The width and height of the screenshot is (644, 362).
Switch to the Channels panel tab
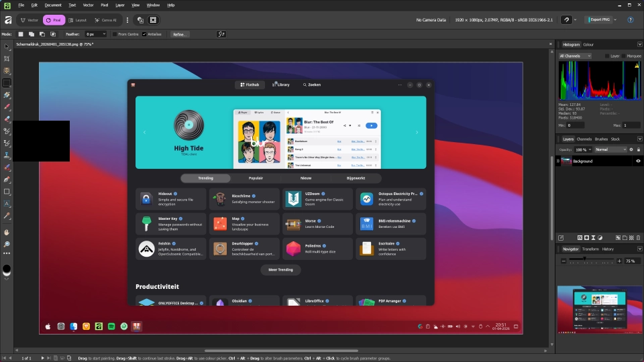coord(584,139)
